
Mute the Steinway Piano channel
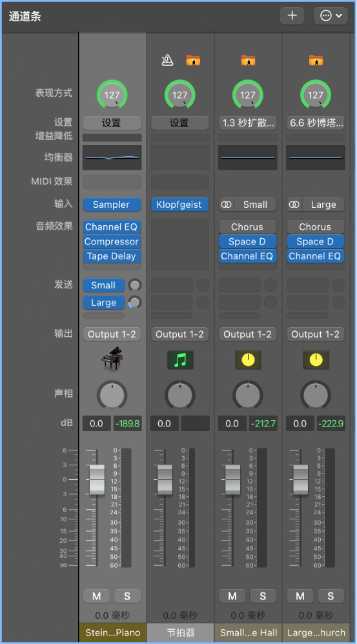click(x=97, y=596)
